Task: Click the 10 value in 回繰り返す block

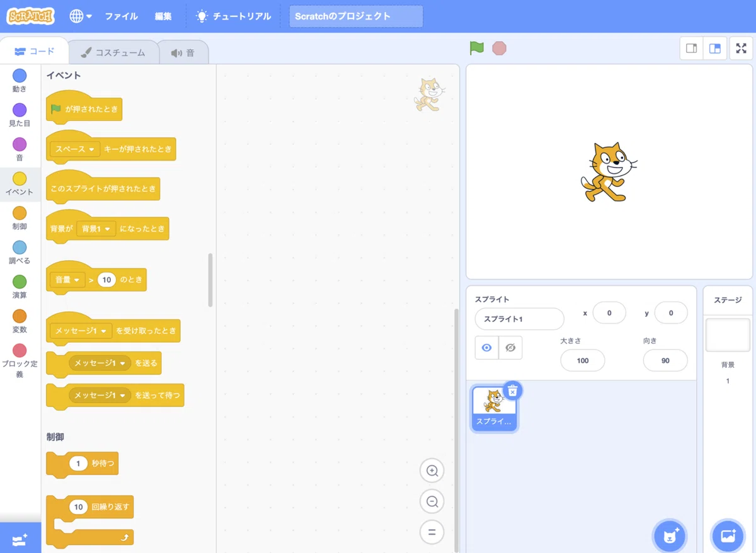Action: [x=78, y=506]
